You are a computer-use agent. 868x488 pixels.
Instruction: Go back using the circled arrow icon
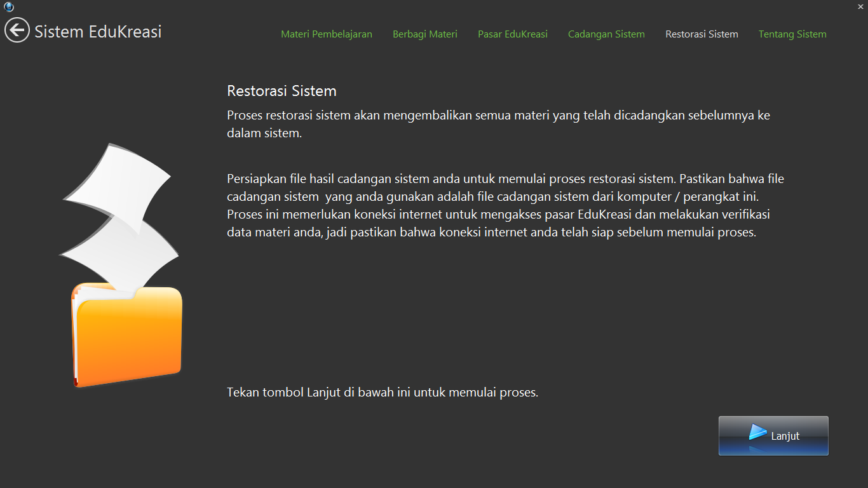pos(17,30)
